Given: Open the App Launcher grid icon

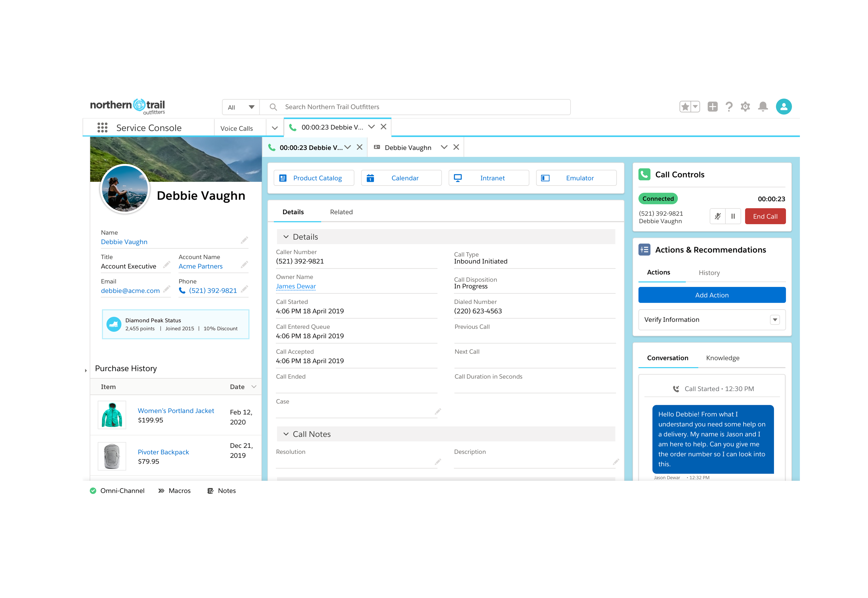Looking at the screenshot, I should [102, 128].
